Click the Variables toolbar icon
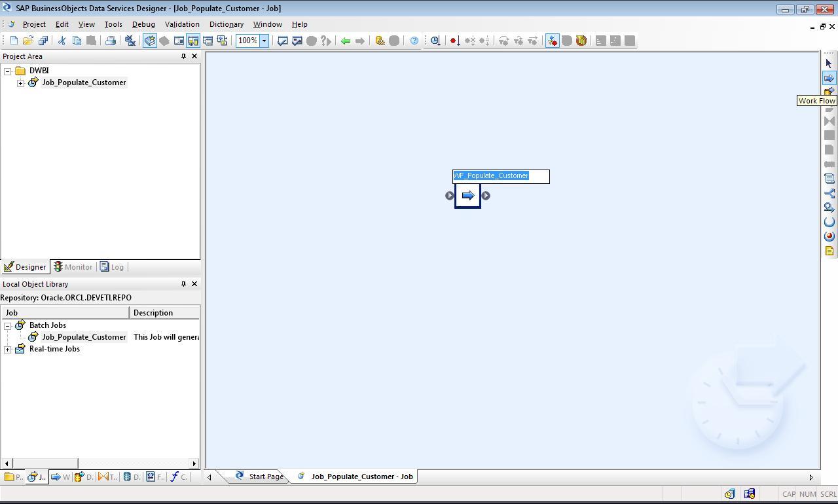Viewport: 838px width, 504px height. tap(179, 41)
